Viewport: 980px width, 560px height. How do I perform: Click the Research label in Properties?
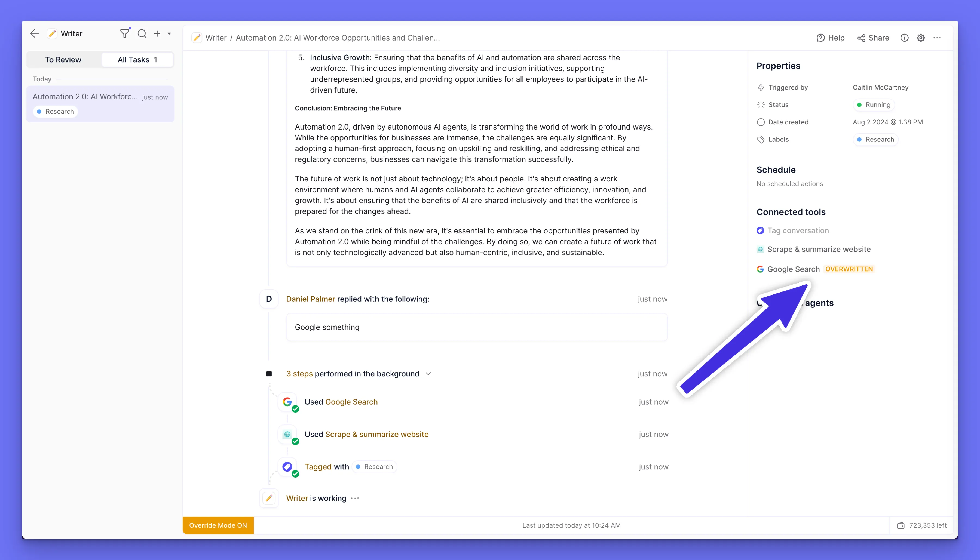point(875,139)
